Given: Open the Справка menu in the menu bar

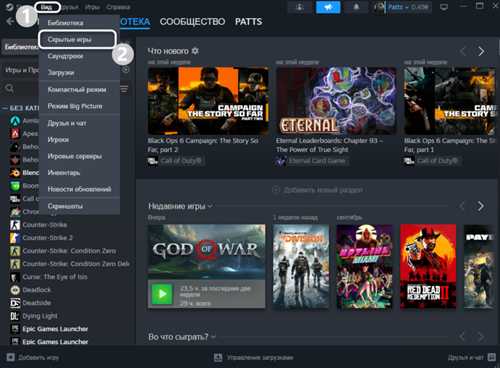Looking at the screenshot, I should click(118, 7).
